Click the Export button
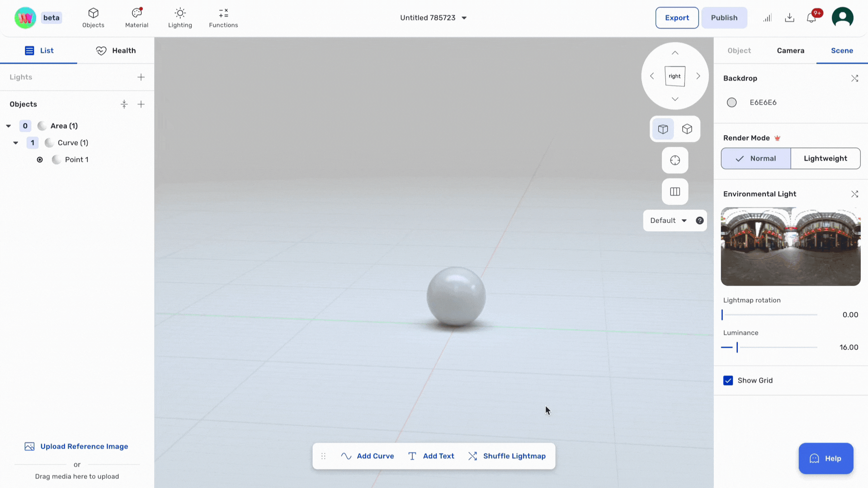The image size is (868, 488). tap(677, 18)
